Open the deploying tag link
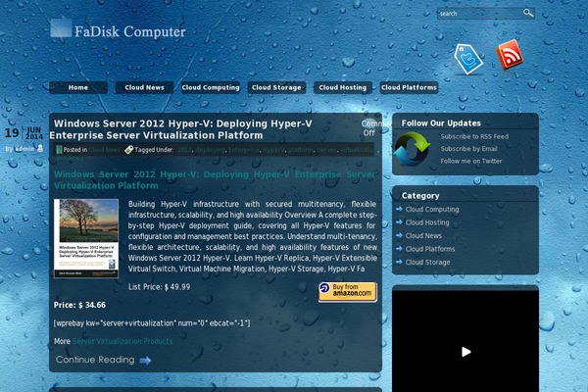Viewport: 588px width, 392px height. [x=210, y=150]
